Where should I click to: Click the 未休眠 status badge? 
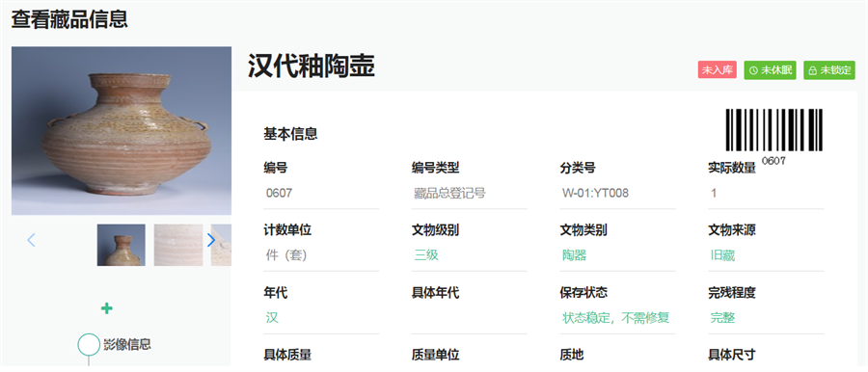coord(770,70)
